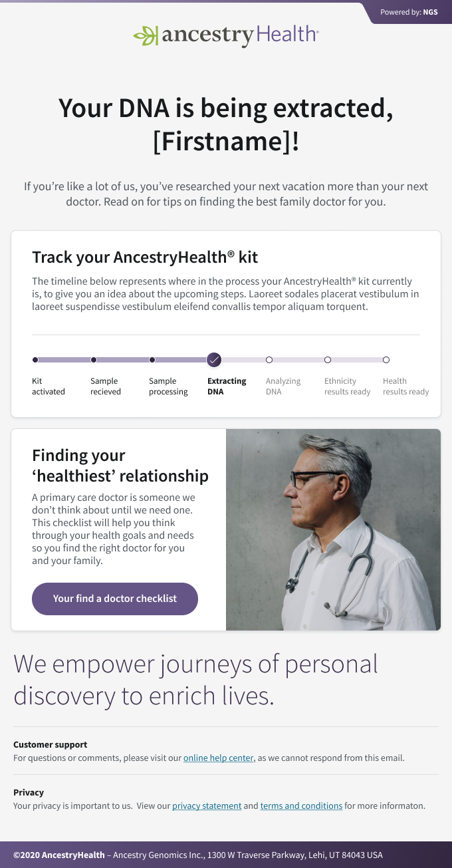
Task: Click the Health results ready step circle
Action: pos(386,360)
